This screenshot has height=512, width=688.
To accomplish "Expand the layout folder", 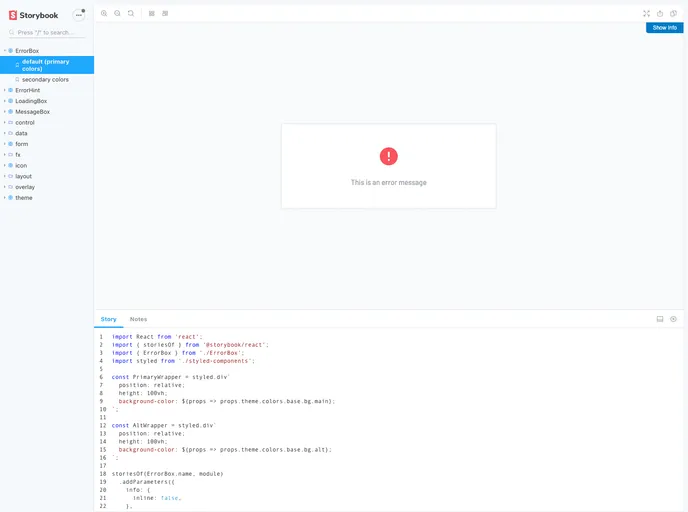I will pos(23,176).
